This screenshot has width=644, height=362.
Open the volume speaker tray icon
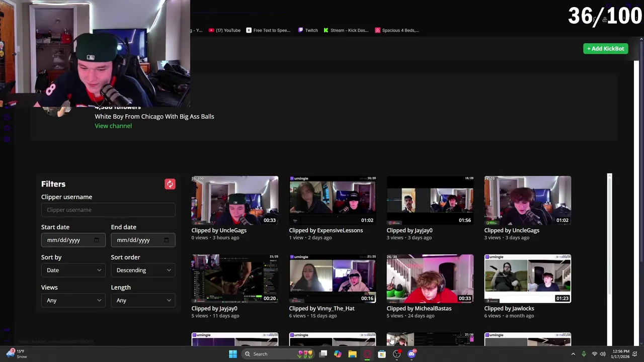[603, 354]
